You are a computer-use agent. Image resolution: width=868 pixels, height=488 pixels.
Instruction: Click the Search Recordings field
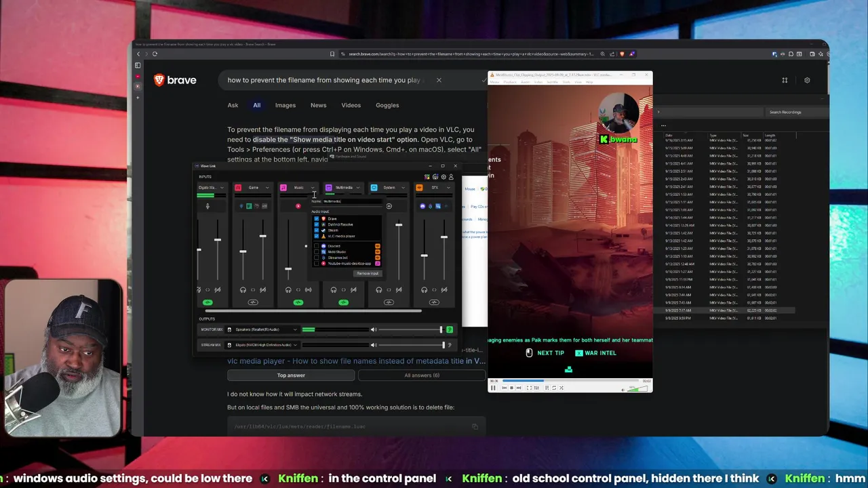coord(797,112)
